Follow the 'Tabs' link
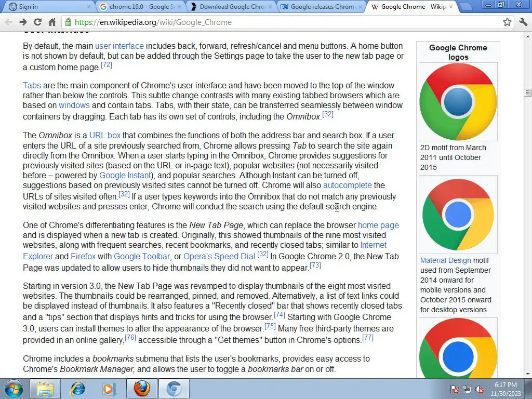Viewport: 532px width, 399px height. point(32,85)
